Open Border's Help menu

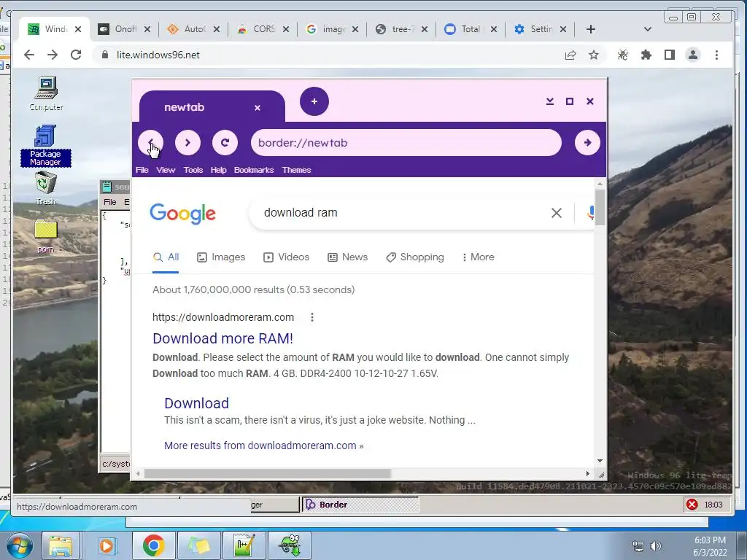[218, 170]
